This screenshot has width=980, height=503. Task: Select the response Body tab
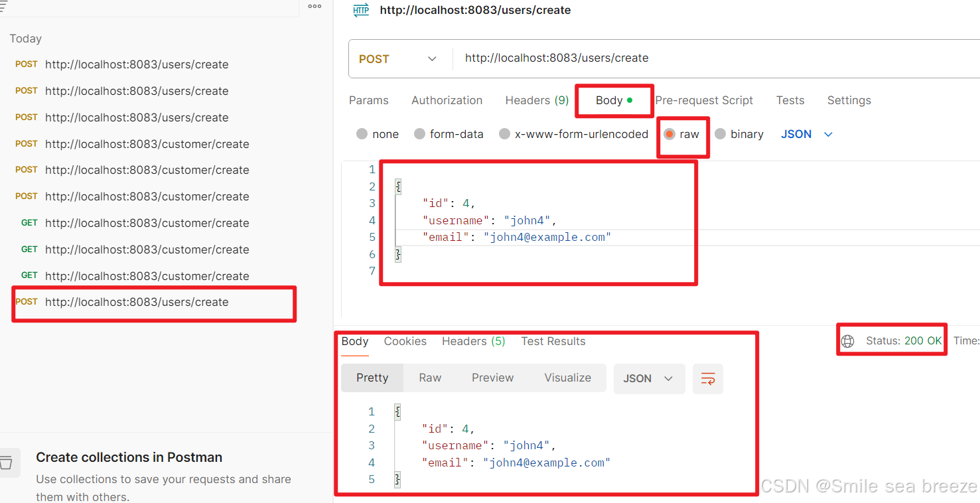[355, 341]
